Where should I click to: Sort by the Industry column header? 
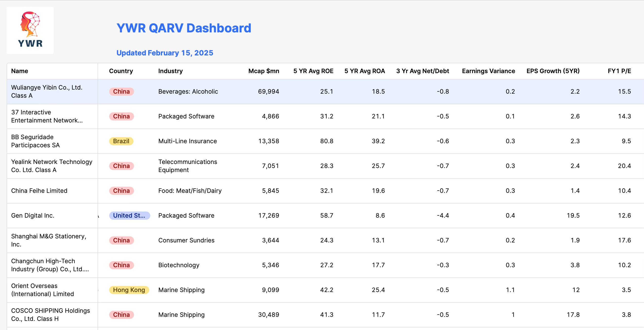click(170, 71)
